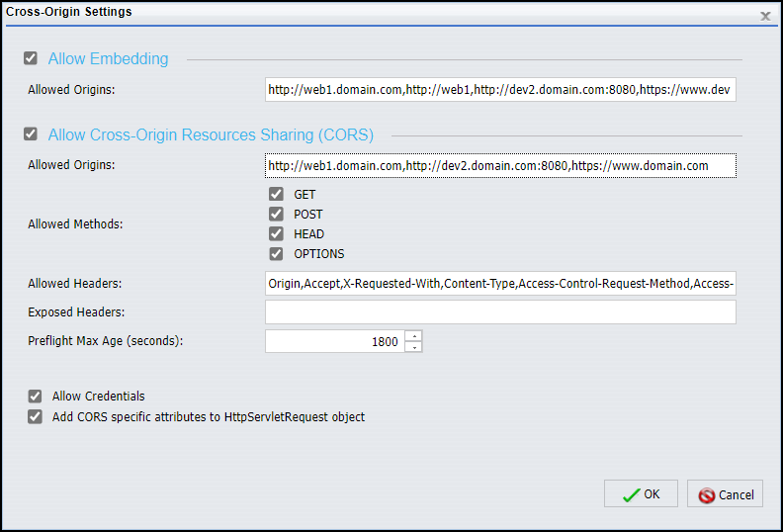Viewport: 783px width, 532px height.
Task: Increase Preflight Max Age with up arrow
Action: (414, 336)
